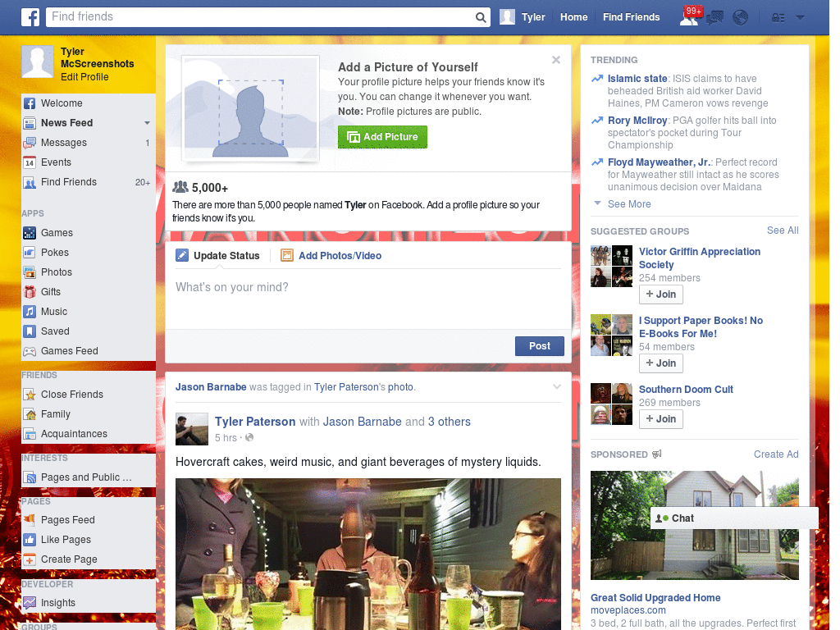Dismiss the Add a Picture card
The height and width of the screenshot is (630, 840).
coord(556,60)
